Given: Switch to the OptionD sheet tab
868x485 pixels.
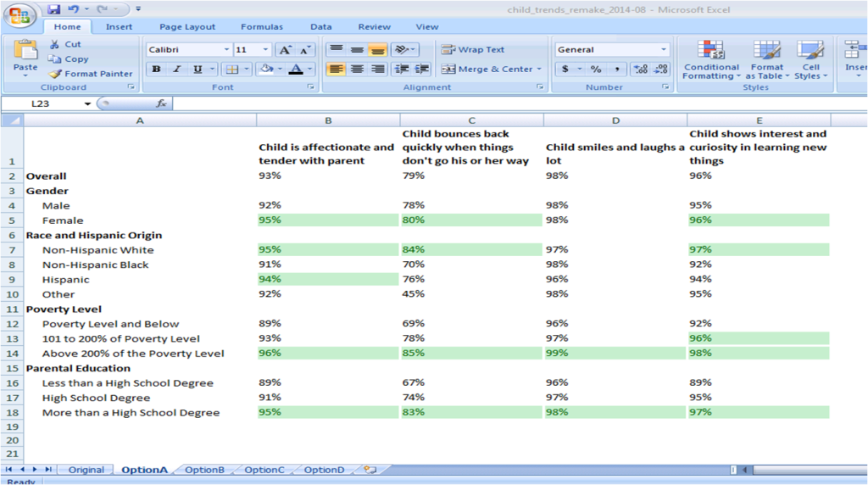Looking at the screenshot, I should pos(324,470).
